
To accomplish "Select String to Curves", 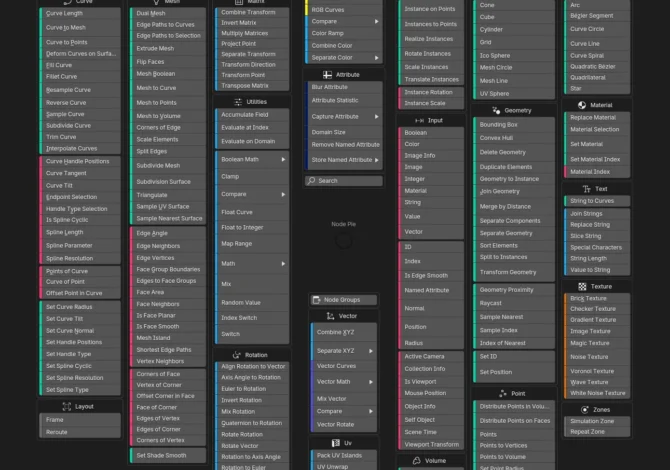I will pos(597,201).
